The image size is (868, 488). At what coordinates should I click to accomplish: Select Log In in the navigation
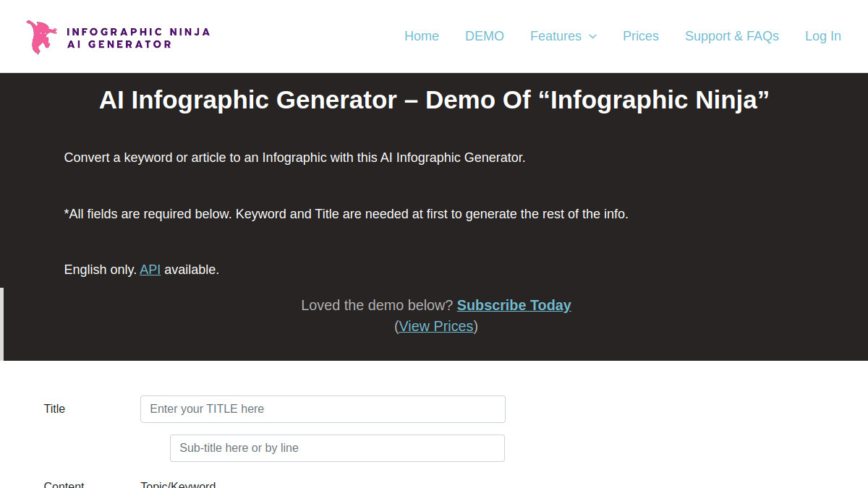[823, 36]
